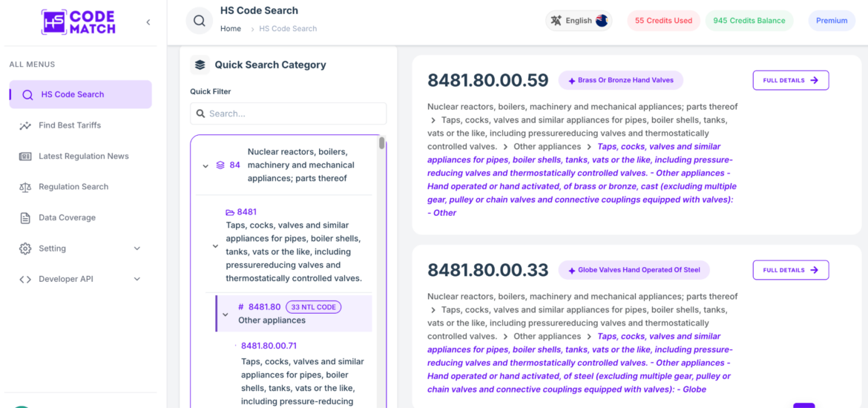
Task: Click the 33 NTL CODE badge
Action: point(314,306)
